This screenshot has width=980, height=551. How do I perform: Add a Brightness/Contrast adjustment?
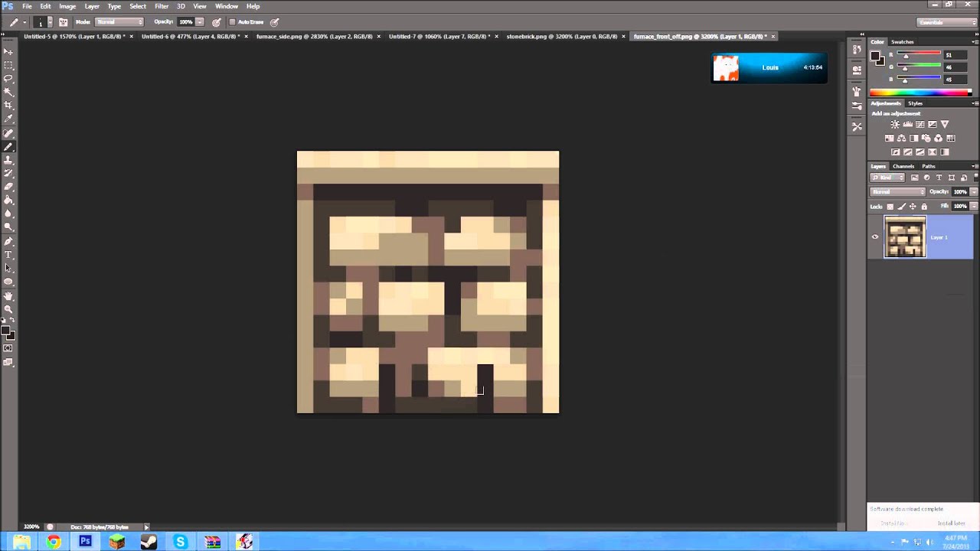point(895,124)
